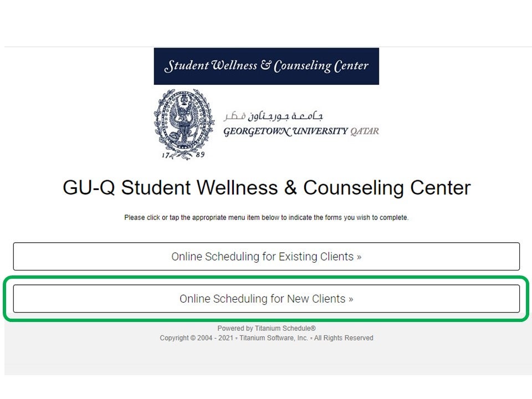The height and width of the screenshot is (399, 532).
Task: Click the Student Wellness & Counseling Center banner
Action: tap(267, 66)
